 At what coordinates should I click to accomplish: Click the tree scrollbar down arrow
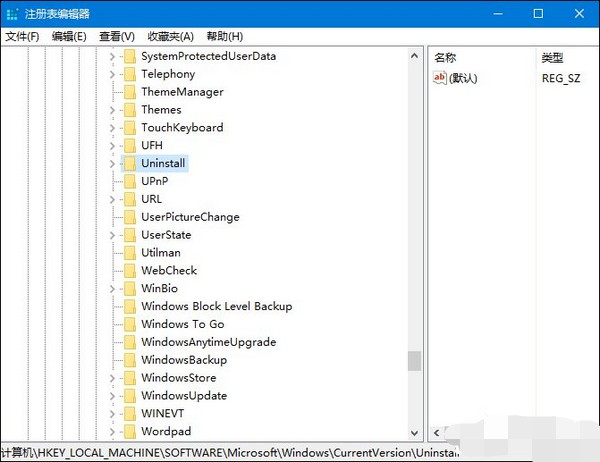[414, 433]
